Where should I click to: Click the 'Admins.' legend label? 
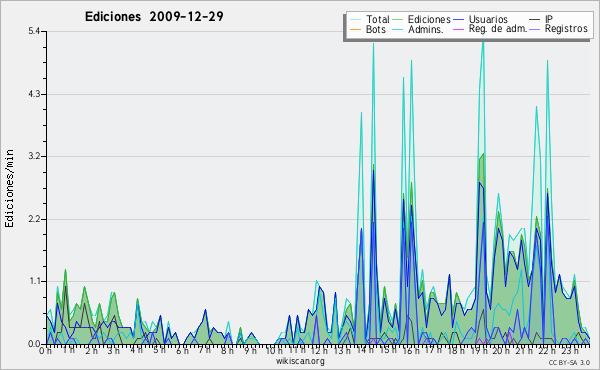(426, 29)
